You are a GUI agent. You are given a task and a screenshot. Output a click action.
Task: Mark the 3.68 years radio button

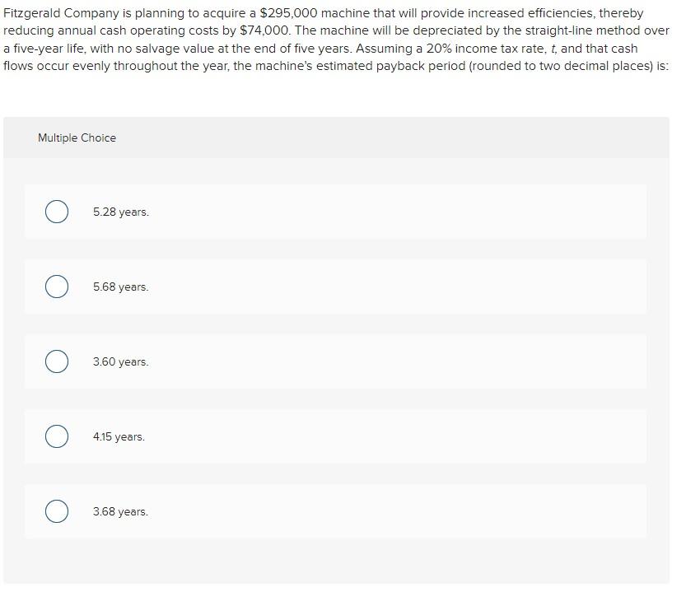pos(57,511)
